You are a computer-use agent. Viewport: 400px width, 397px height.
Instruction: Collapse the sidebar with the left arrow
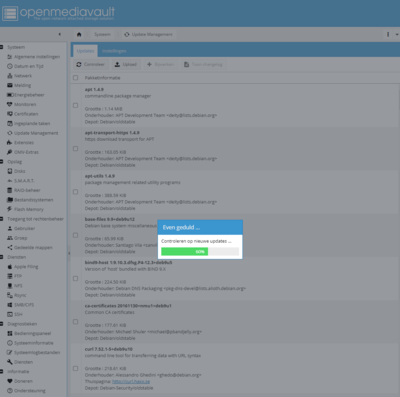pos(60,34)
